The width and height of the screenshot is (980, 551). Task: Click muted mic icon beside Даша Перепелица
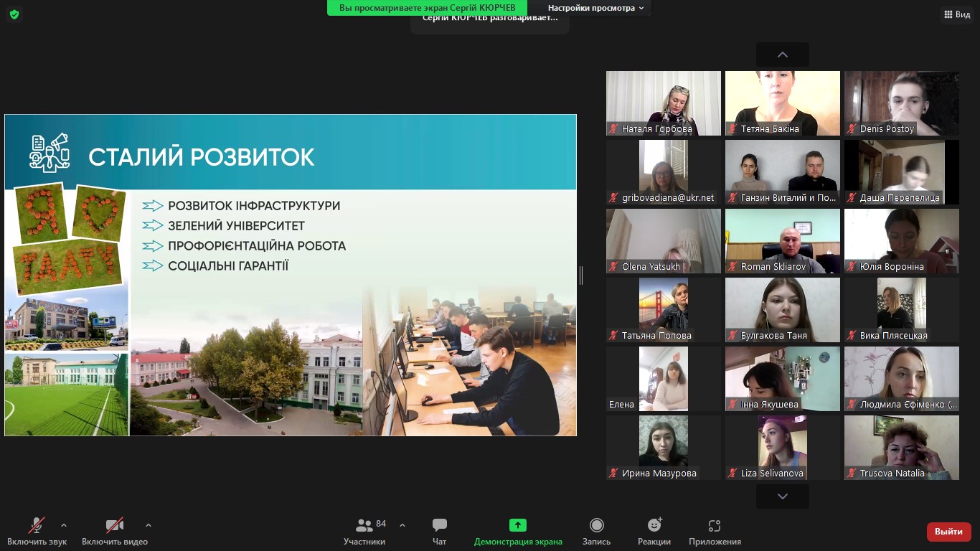[852, 198]
